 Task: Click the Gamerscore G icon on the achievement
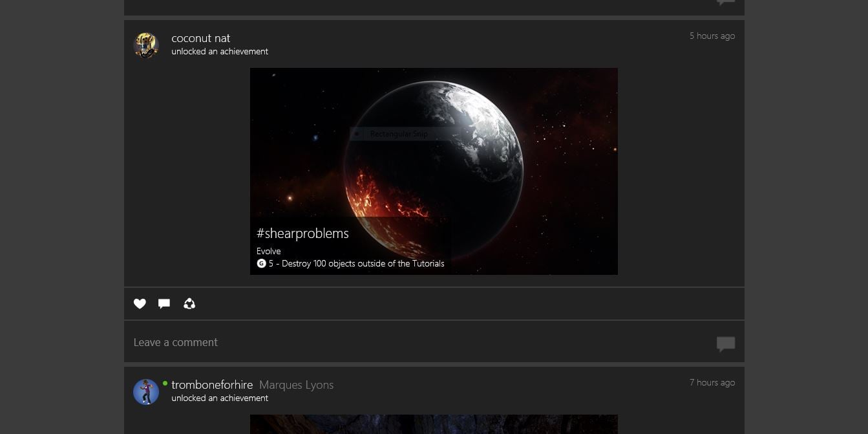(x=261, y=263)
